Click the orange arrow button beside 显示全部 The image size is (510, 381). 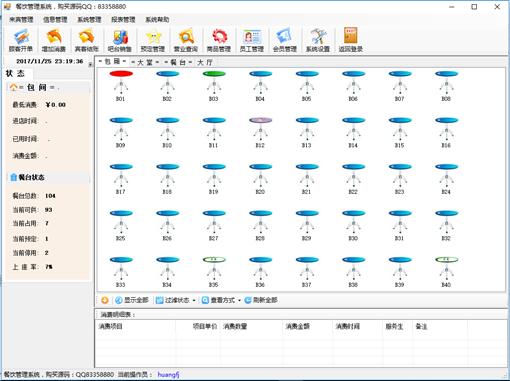click(x=105, y=300)
